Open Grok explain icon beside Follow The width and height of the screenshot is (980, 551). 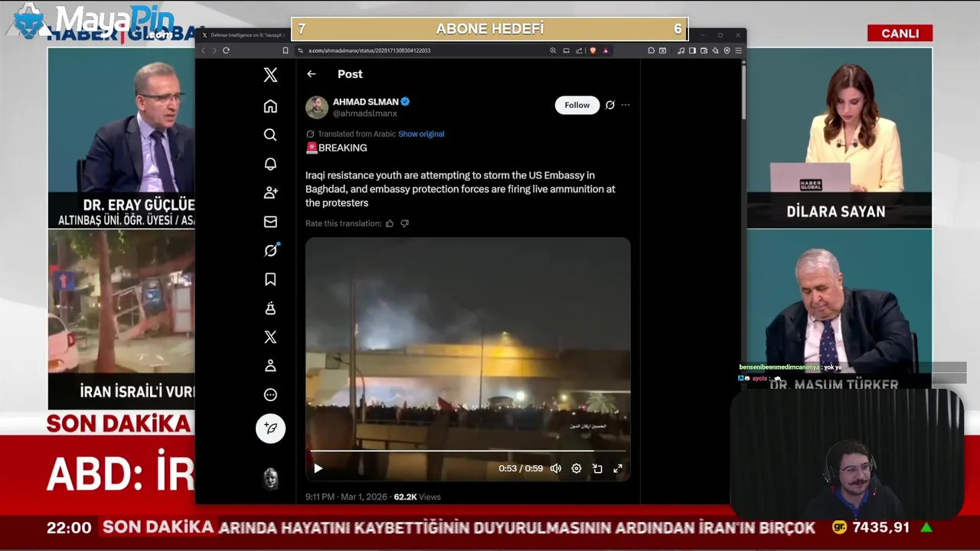coord(610,105)
